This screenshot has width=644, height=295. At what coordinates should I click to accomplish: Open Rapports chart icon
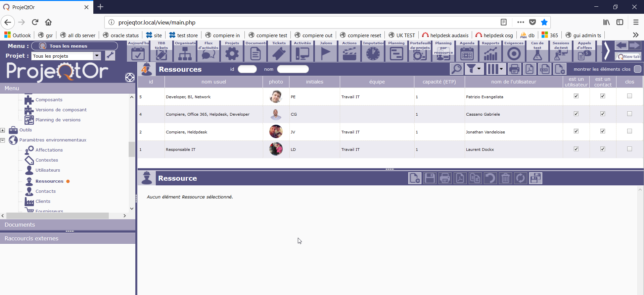(490, 53)
